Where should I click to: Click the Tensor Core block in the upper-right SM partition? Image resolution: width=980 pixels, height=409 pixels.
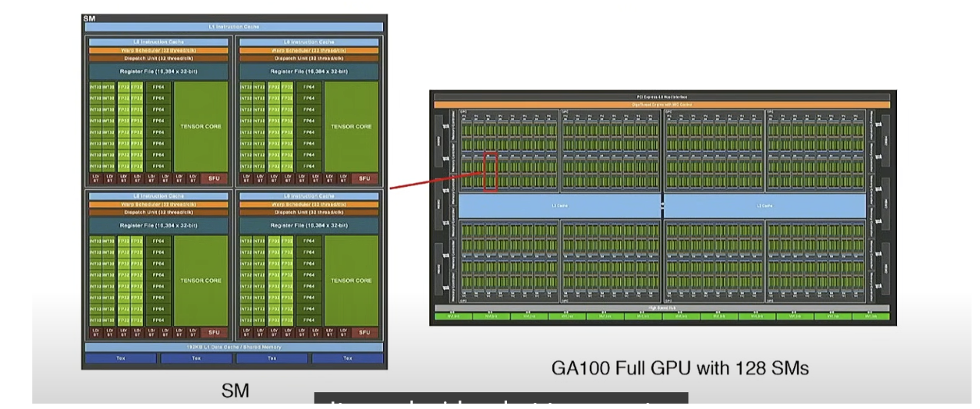coord(352,126)
